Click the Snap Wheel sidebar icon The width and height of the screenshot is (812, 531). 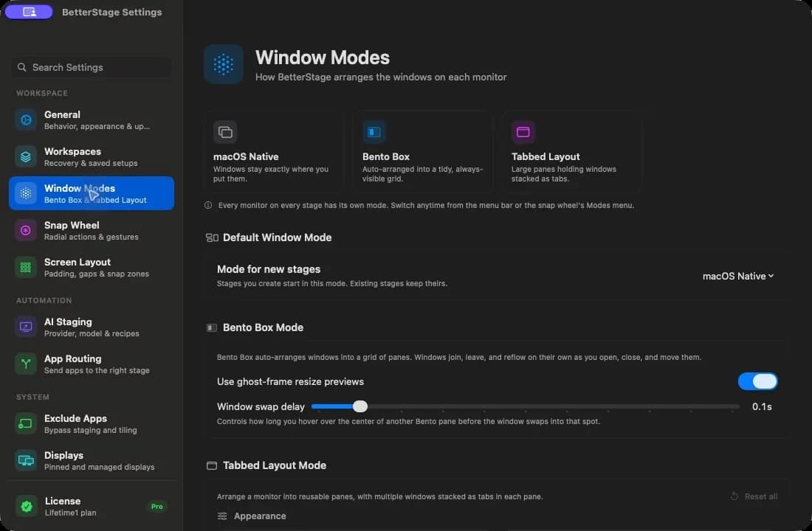coord(25,230)
